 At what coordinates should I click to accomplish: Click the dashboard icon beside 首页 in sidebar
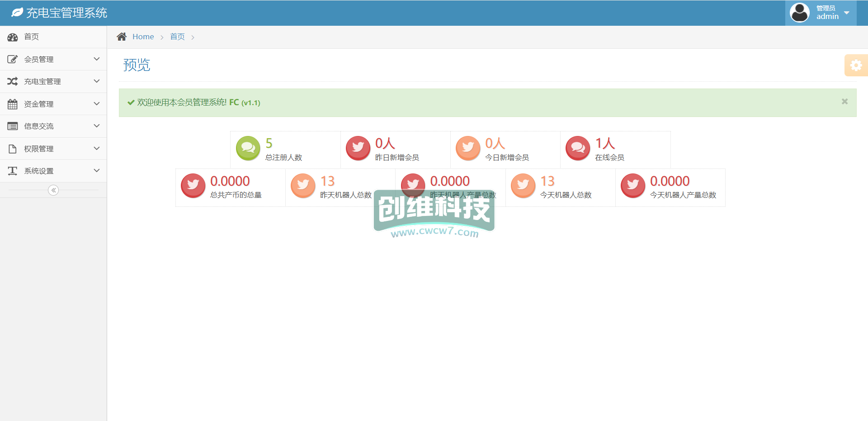pos(13,37)
